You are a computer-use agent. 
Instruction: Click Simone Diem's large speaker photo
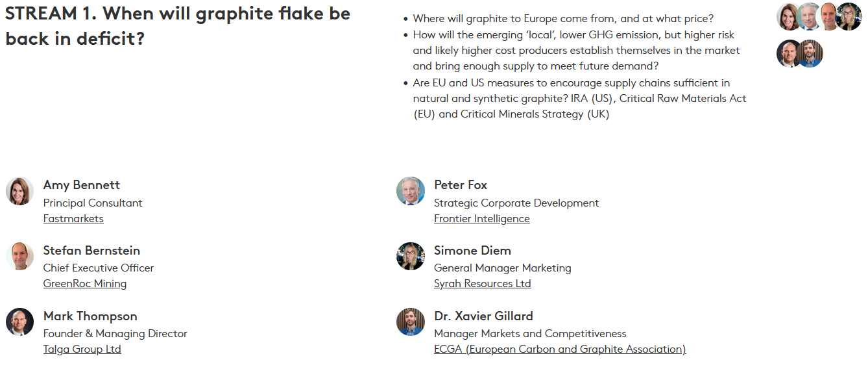[x=410, y=257]
